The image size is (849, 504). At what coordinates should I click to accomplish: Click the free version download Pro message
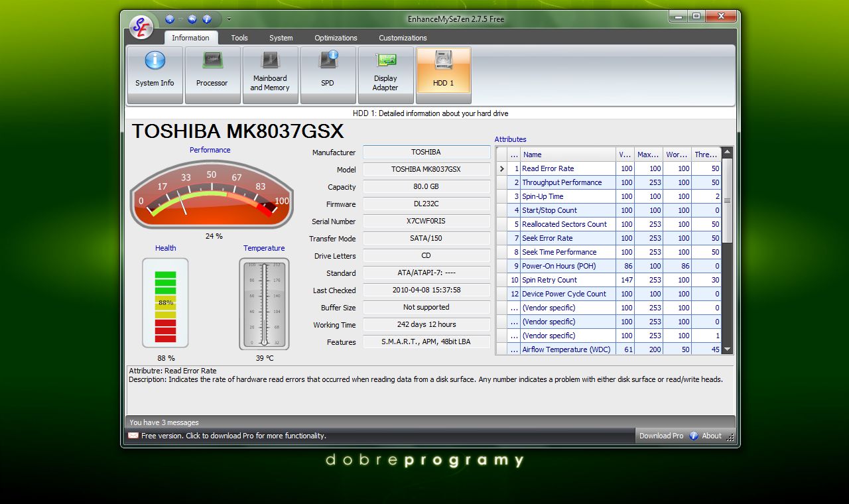233,436
